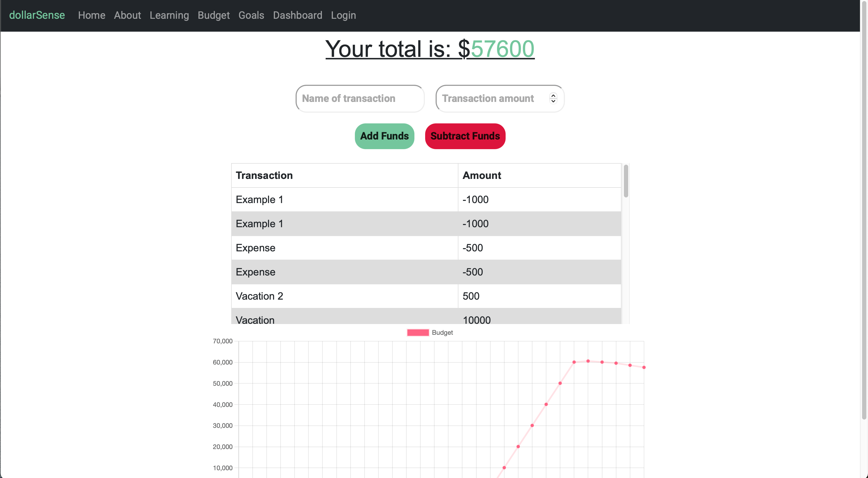The image size is (868, 478).
Task: Navigate to the Budget page
Action: click(x=213, y=15)
